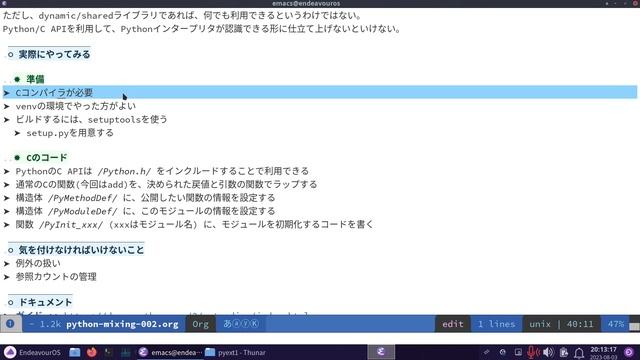The height and width of the screenshot is (360, 640).
Task: Click the Emacs icon in the taskbar center
Action: click(381, 352)
